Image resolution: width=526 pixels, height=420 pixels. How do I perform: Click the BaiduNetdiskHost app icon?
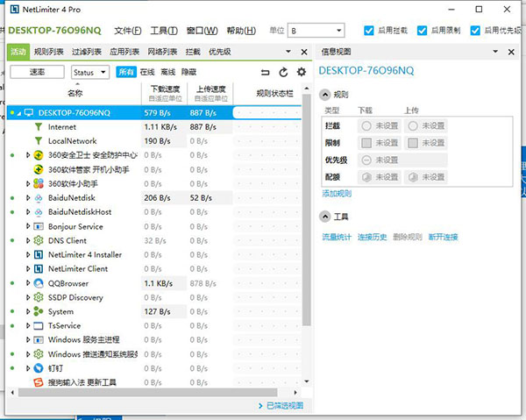(39, 212)
